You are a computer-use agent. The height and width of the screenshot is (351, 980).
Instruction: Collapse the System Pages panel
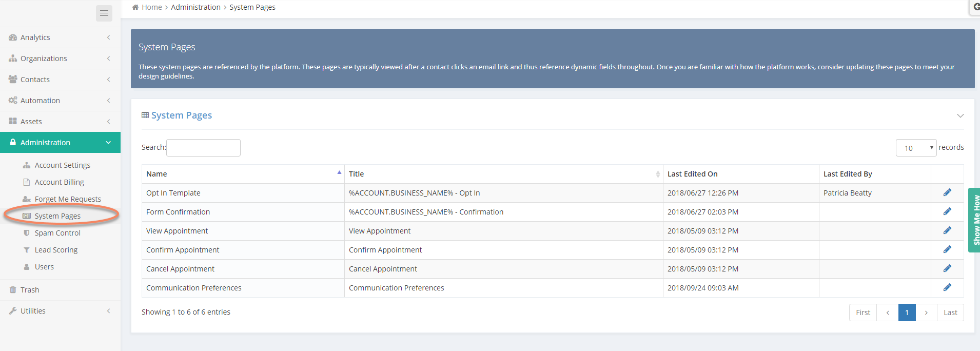[x=960, y=115]
